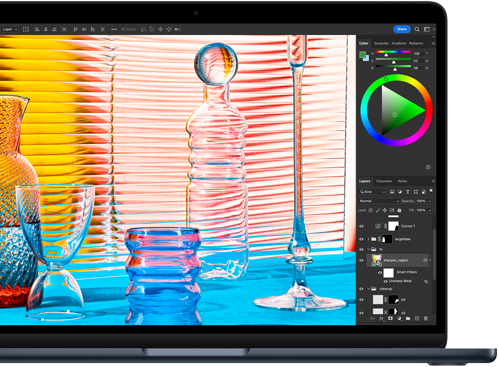
Task: Select the Curves 1 layer mask thumbnail
Action: coord(393,226)
